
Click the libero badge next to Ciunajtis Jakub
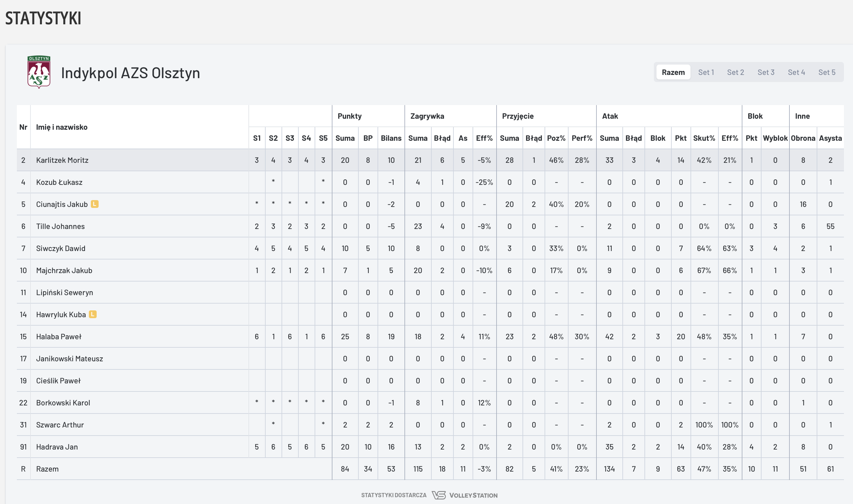coord(95,204)
